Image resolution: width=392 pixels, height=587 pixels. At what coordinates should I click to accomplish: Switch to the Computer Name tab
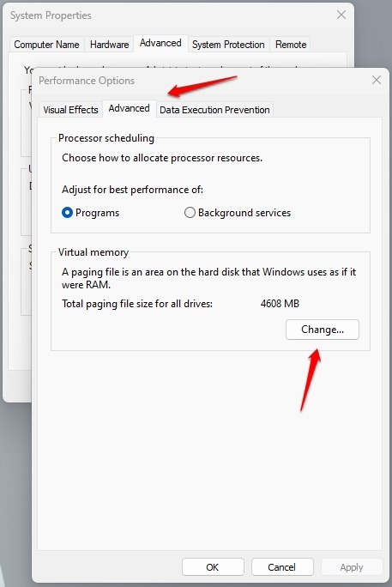pyautogui.click(x=47, y=45)
